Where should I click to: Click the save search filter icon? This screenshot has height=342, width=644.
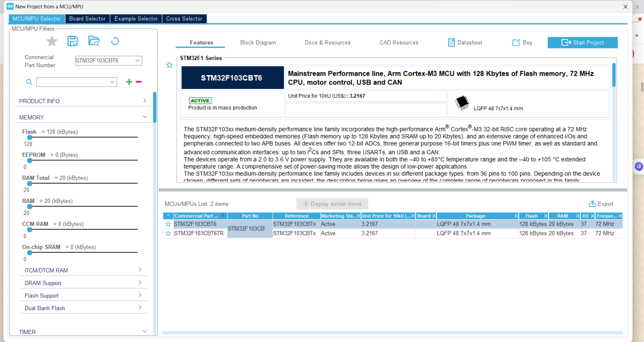tap(73, 41)
